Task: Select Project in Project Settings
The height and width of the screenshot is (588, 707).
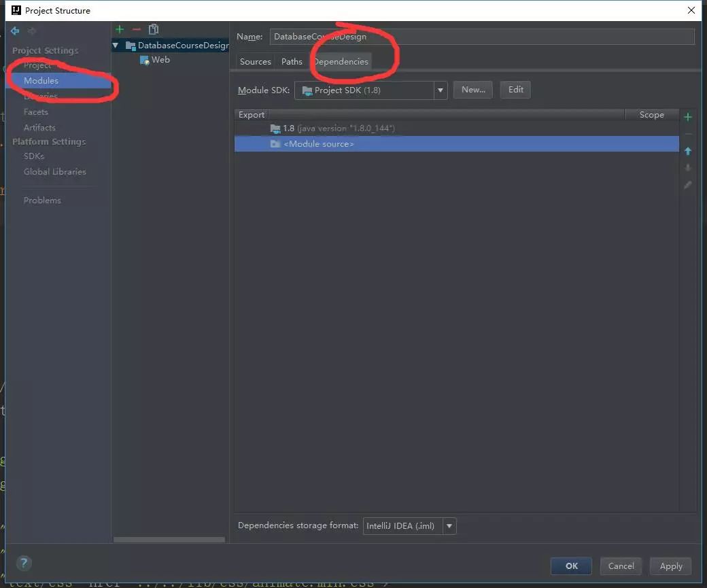Action: (37, 65)
